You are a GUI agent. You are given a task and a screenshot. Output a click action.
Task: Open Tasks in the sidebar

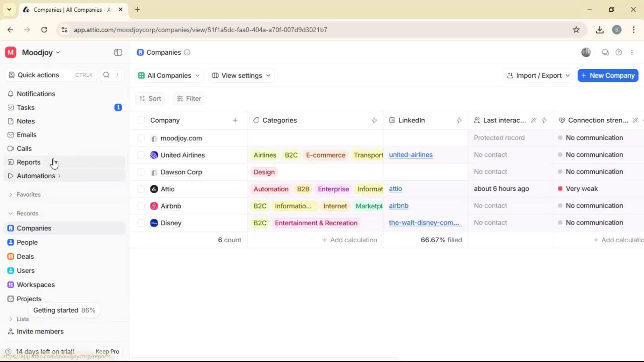[65, 108]
